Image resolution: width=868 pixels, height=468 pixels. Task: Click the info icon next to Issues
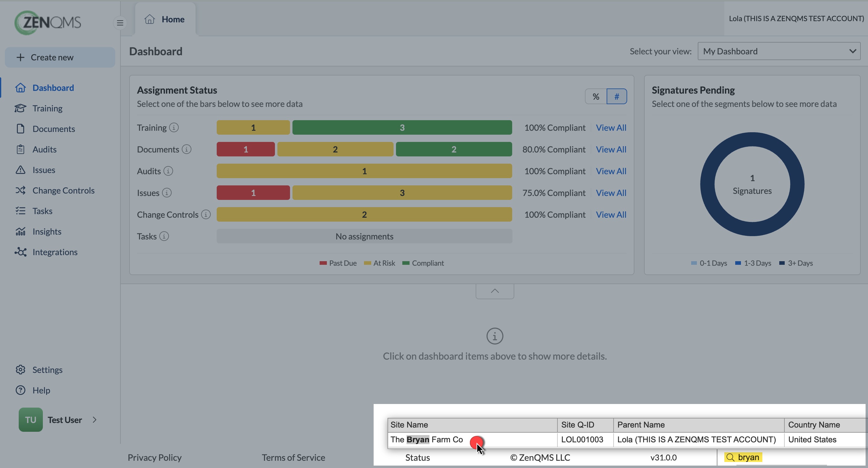[167, 193]
